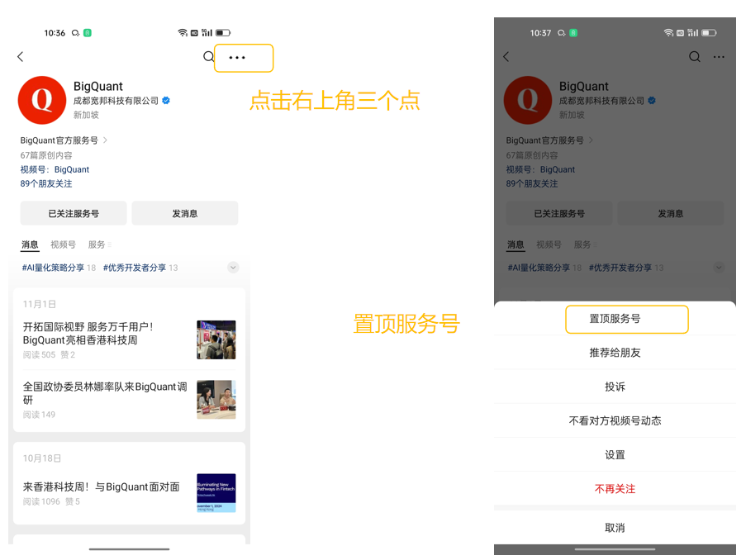The image size is (746, 560).
Task: Tap the red 不再关注 option
Action: coord(615,489)
